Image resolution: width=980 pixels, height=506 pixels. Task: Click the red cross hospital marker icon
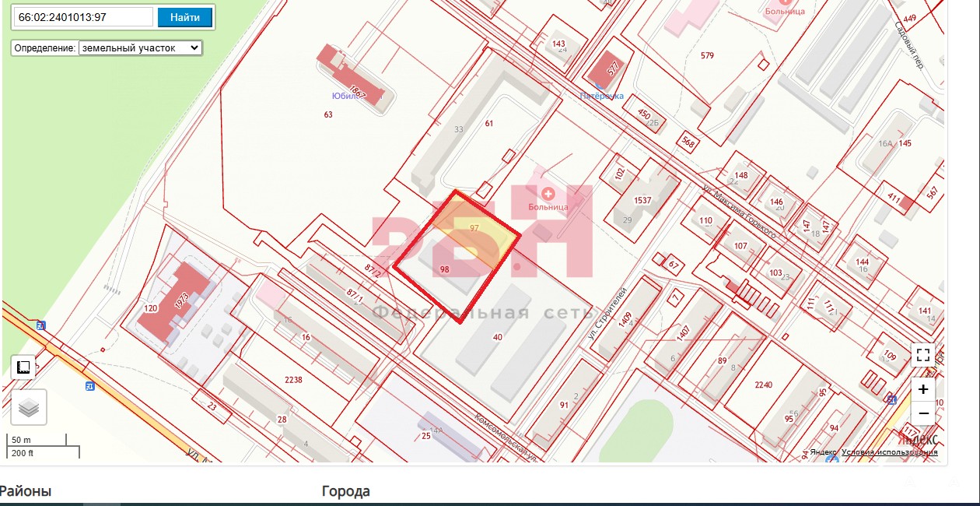pos(548,193)
